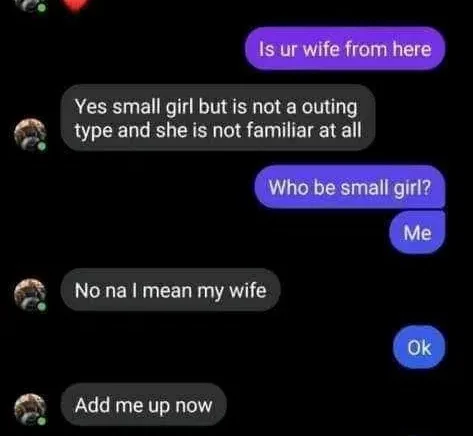The height and width of the screenshot is (436, 473).
Task: Tap green status dot beside 'Add me up now' avatar
Action: 42,421
